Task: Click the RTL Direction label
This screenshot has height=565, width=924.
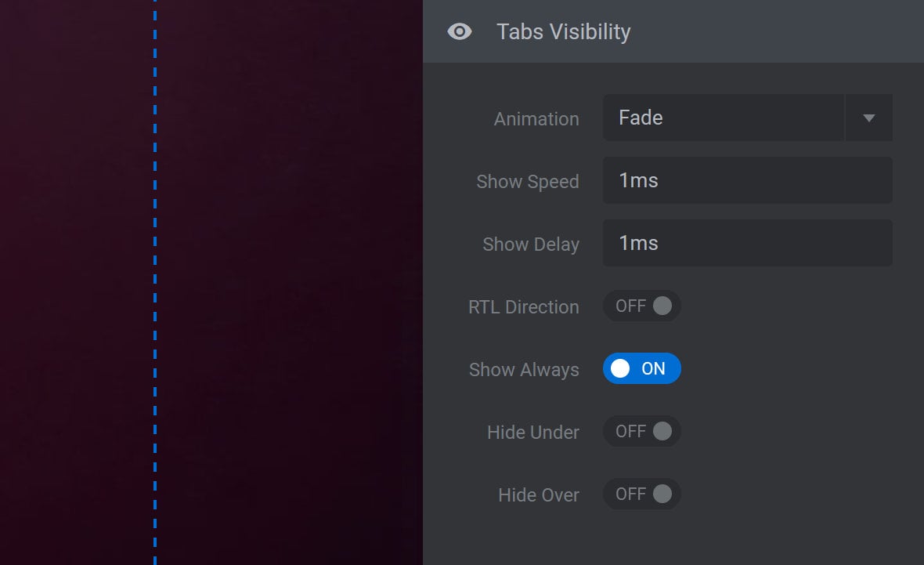Action: (523, 306)
